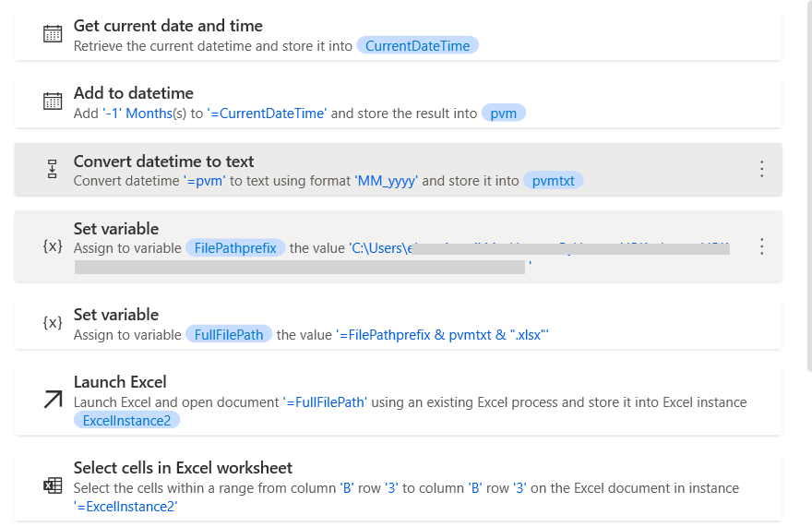The width and height of the screenshot is (812, 527).
Task: Select the FilePathprefix variable pill
Action: click(235, 248)
